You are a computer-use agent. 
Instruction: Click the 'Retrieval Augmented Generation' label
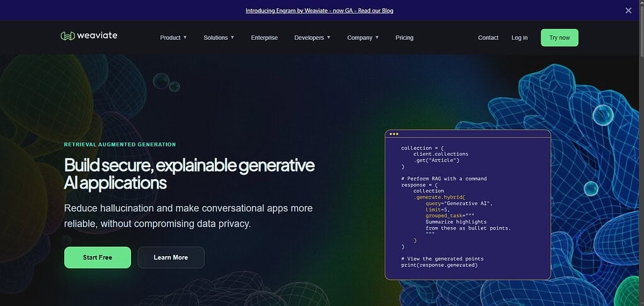click(120, 144)
